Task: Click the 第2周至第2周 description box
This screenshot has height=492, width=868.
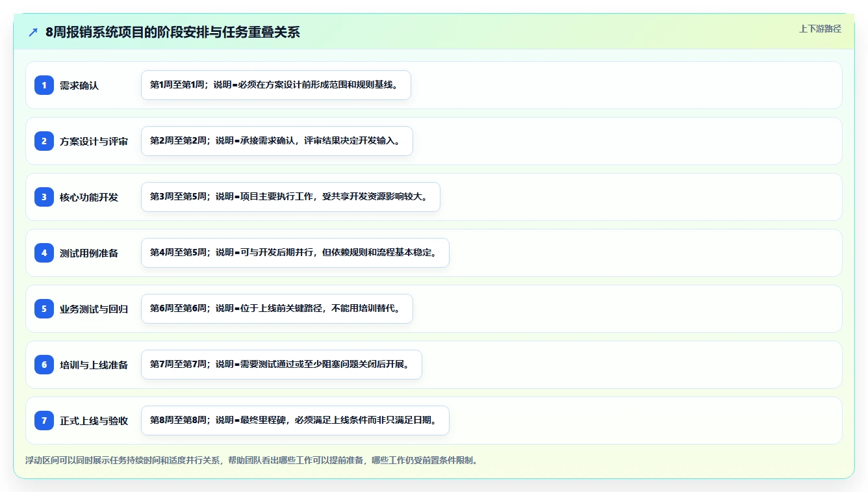Action: 277,141
